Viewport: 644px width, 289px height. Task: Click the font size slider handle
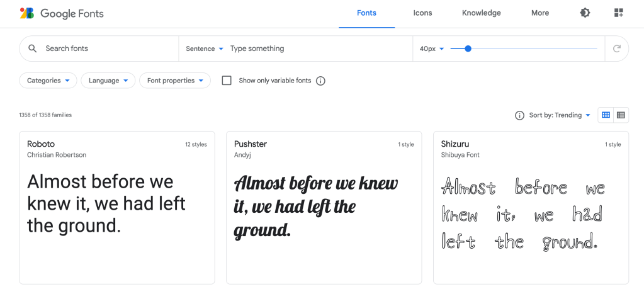coord(468,48)
